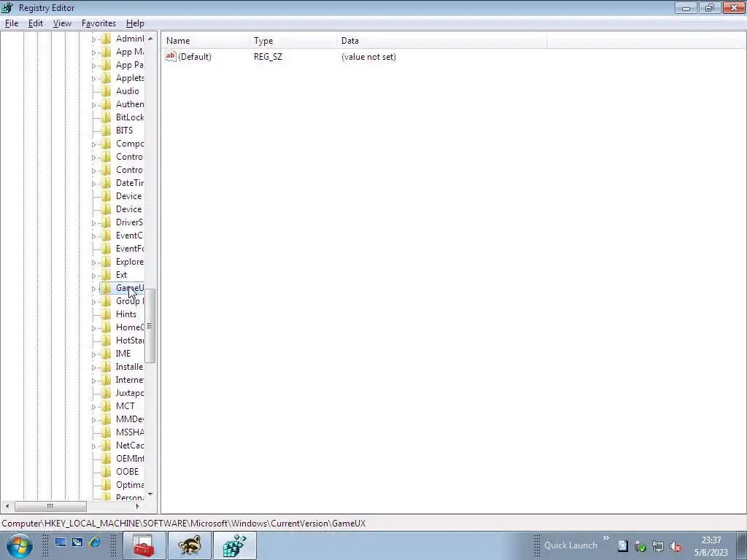The width and height of the screenshot is (747, 560).
Task: Expand the Installe registry key
Action: pyautogui.click(x=93, y=367)
